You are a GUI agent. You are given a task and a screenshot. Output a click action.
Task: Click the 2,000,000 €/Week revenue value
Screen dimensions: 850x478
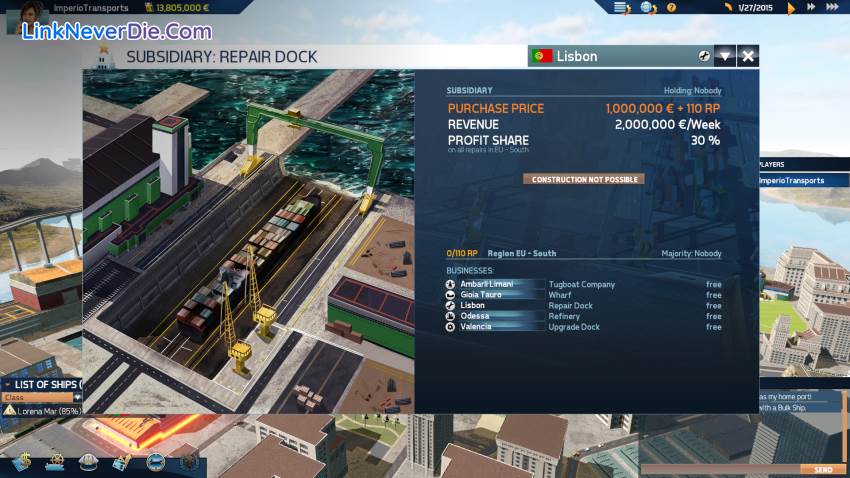(x=667, y=125)
